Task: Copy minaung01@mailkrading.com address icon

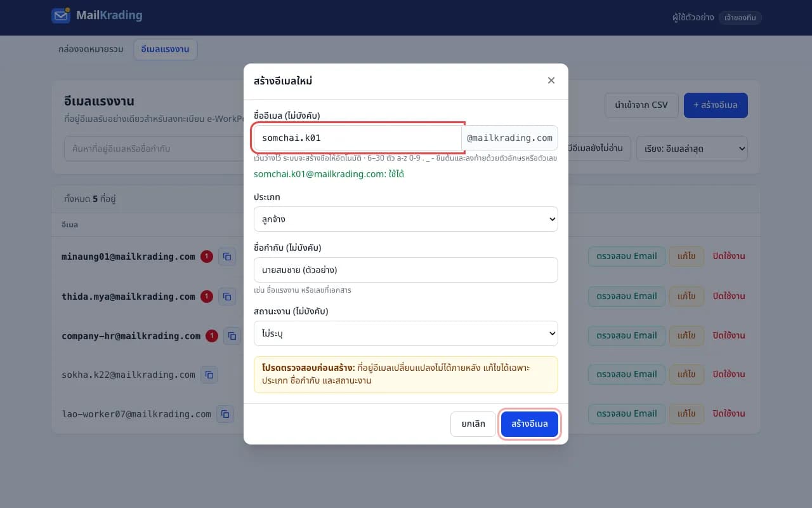Action: click(x=227, y=257)
